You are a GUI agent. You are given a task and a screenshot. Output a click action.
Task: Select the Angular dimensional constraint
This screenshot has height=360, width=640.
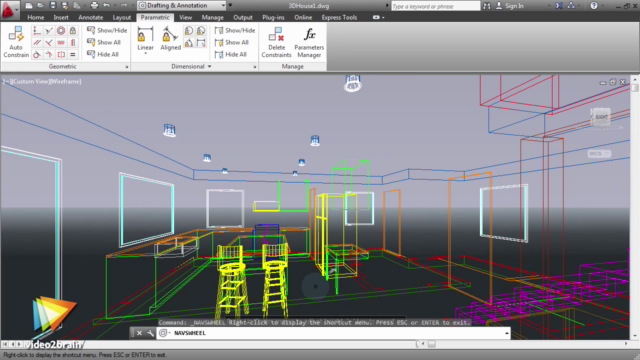click(x=189, y=42)
